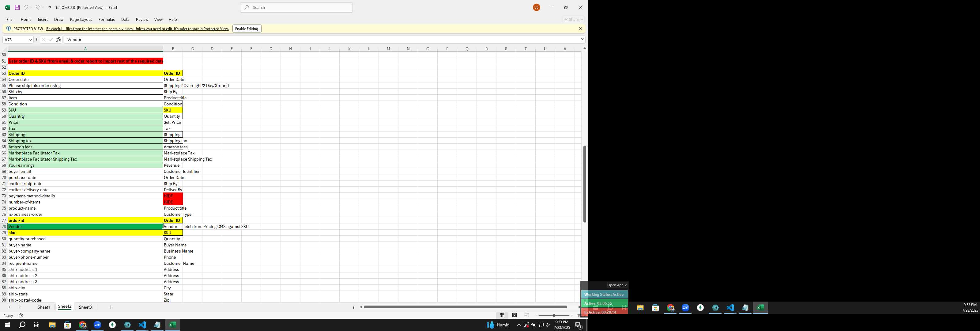Open Task View on main taskbar

tap(37, 325)
